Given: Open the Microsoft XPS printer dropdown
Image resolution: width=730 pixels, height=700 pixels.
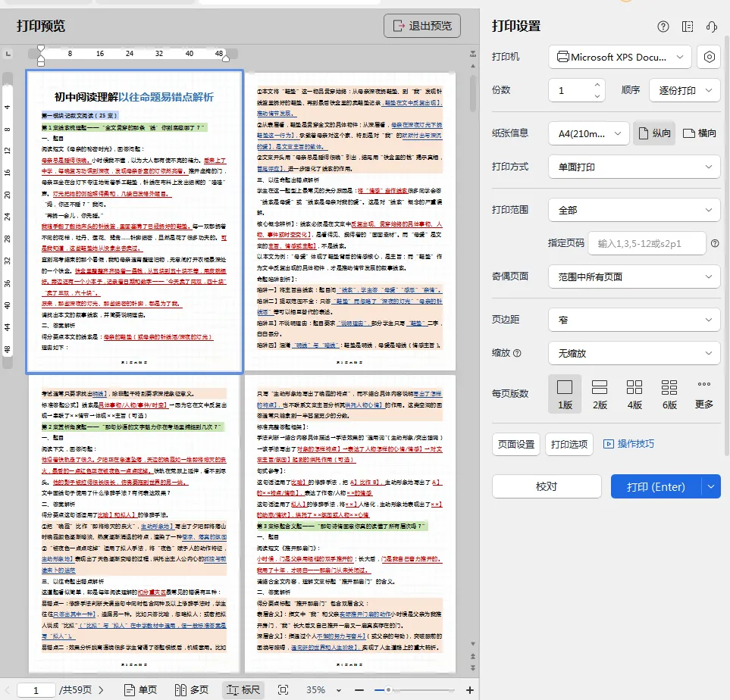Looking at the screenshot, I should tap(620, 57).
